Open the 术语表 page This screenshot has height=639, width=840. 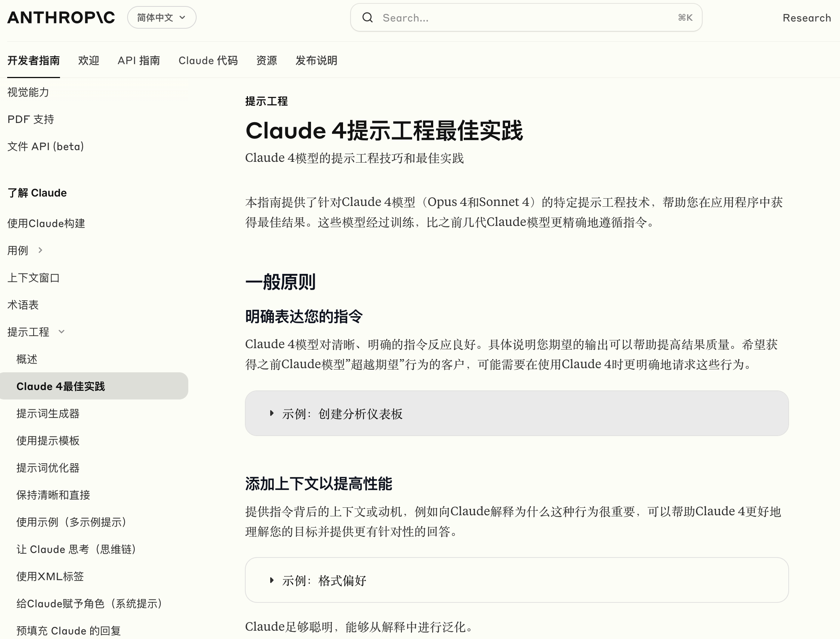[23, 305]
